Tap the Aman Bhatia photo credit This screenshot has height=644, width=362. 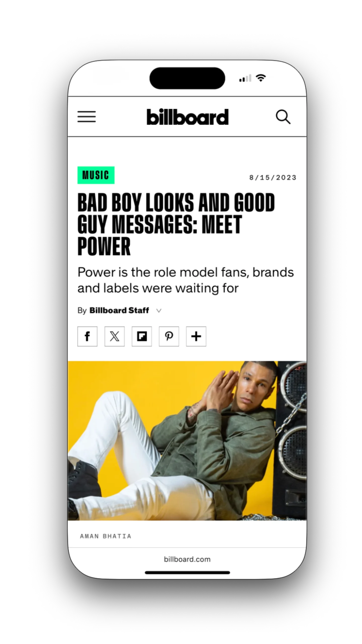coord(106,536)
